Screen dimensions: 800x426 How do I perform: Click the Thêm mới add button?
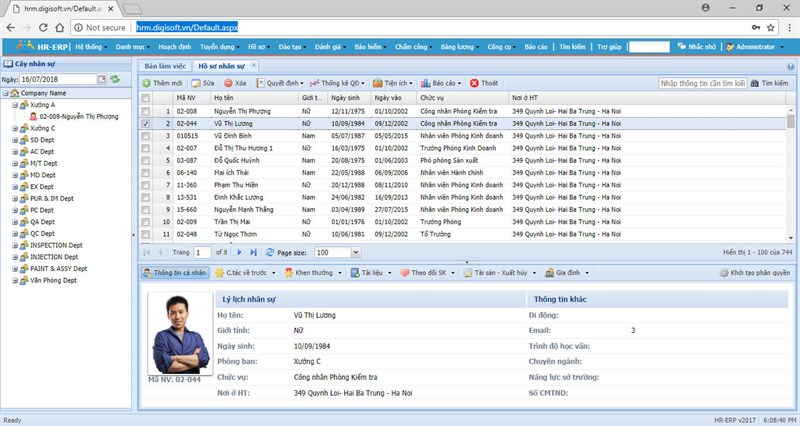click(x=163, y=83)
